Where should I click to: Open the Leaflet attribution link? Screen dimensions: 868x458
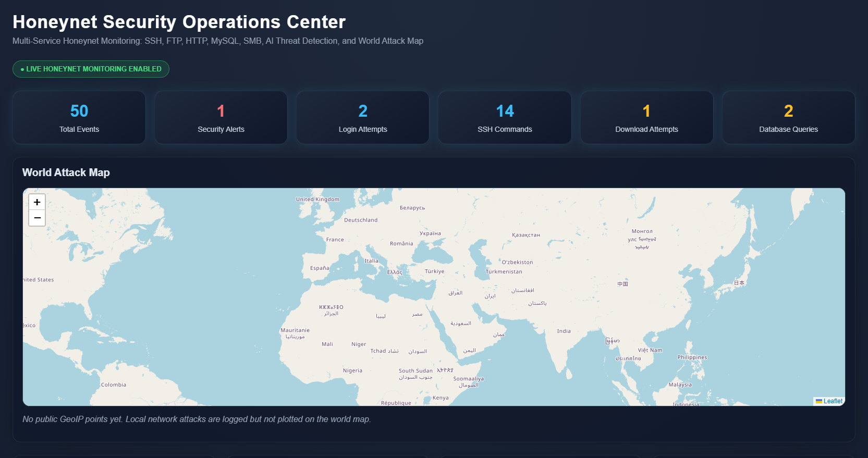[x=833, y=401]
